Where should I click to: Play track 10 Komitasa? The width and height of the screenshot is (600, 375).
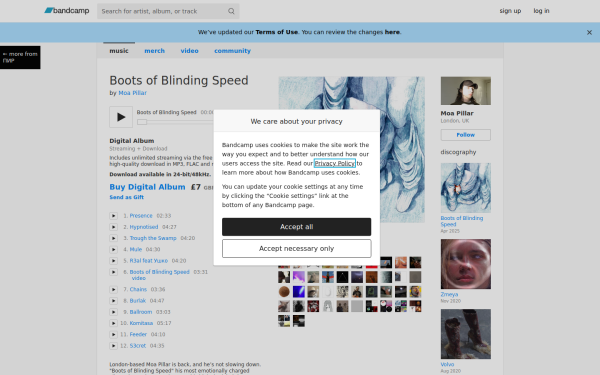[114, 323]
